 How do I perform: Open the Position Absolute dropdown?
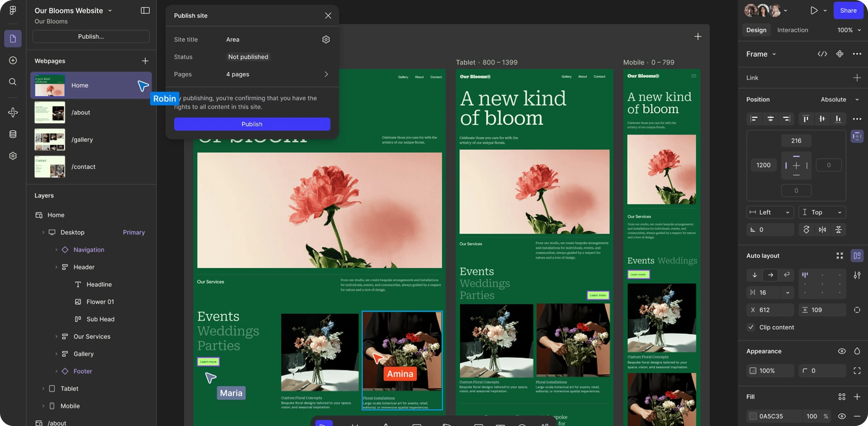point(839,99)
